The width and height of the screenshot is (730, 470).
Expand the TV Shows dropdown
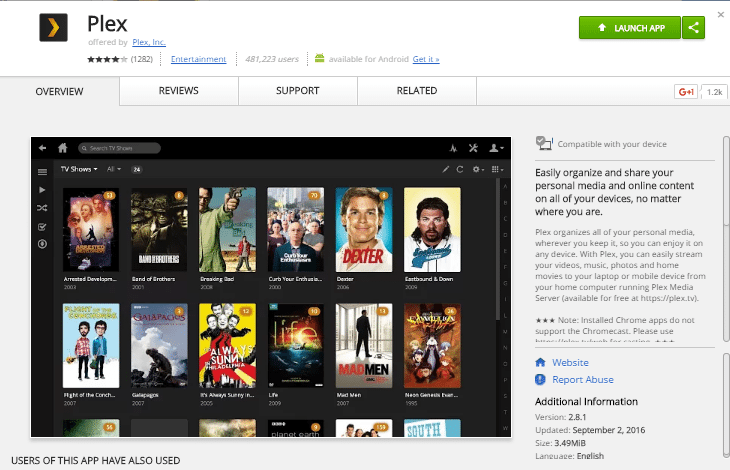click(79, 169)
